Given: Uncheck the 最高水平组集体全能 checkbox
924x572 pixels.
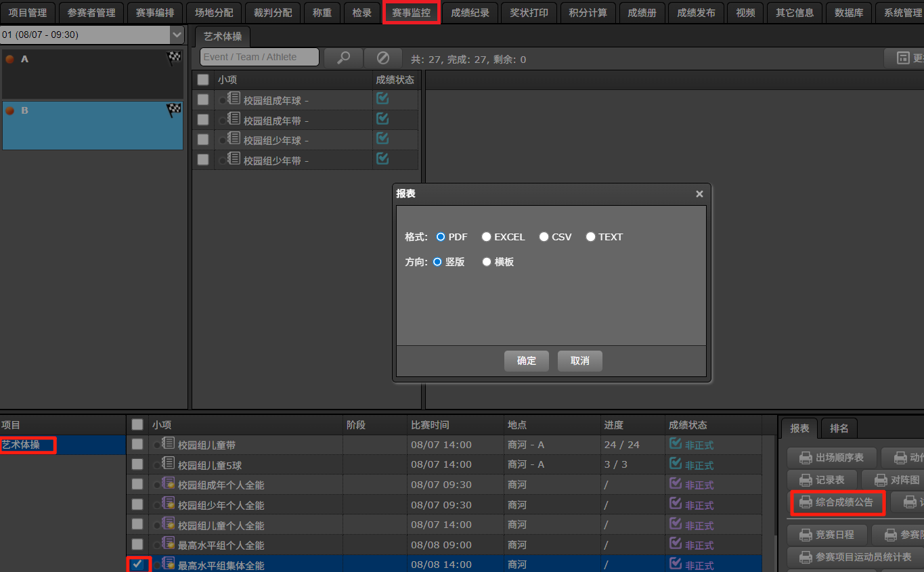Looking at the screenshot, I should click(x=137, y=564).
